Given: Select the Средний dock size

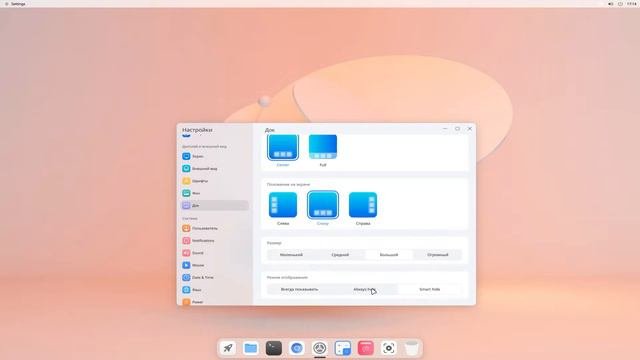Looking at the screenshot, I should coord(340,255).
